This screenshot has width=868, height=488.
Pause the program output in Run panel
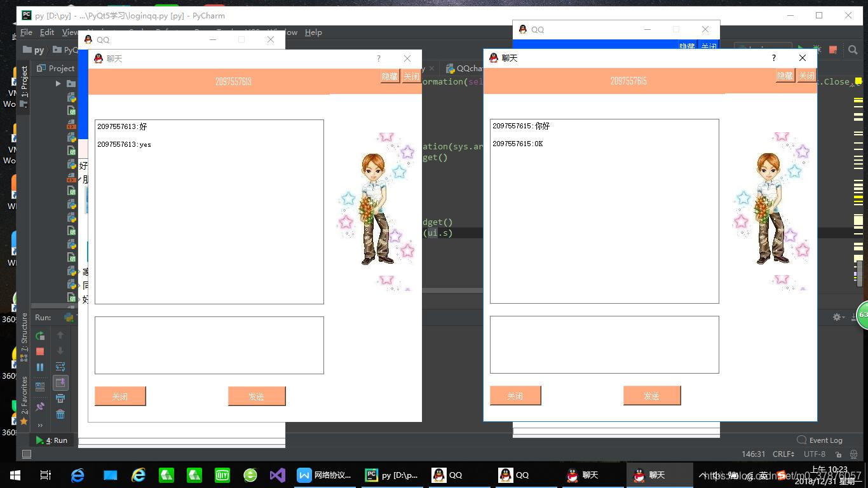(40, 367)
